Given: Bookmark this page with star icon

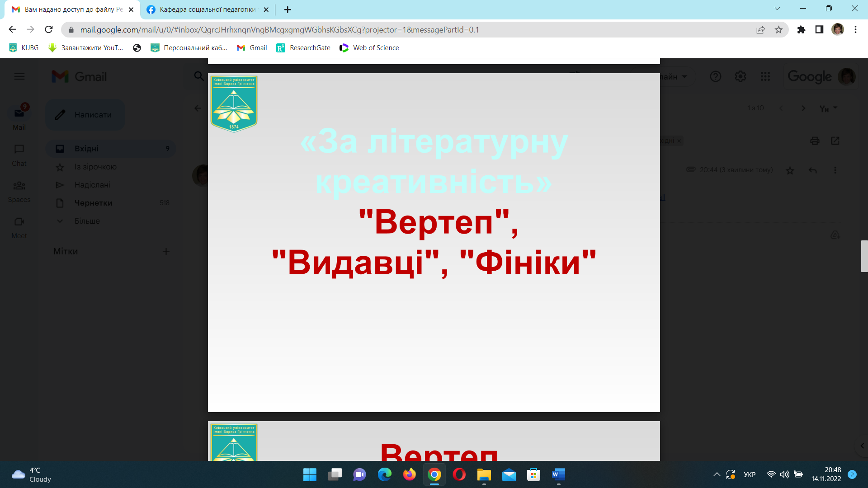Looking at the screenshot, I should (x=778, y=30).
